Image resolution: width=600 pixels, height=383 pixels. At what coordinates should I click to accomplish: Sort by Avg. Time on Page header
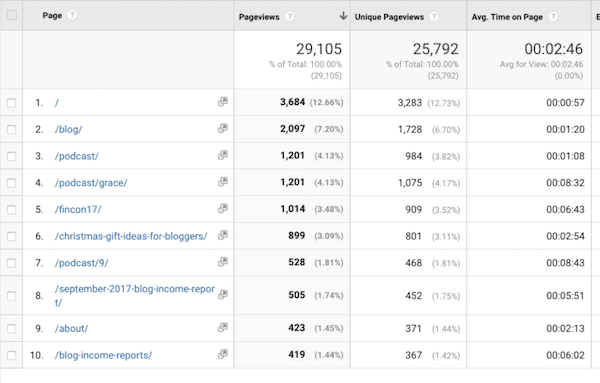(x=507, y=17)
